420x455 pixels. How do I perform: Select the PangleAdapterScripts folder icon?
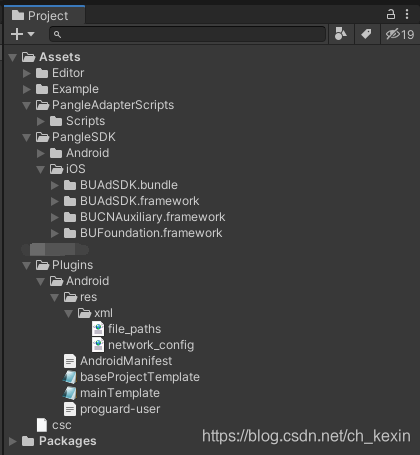42,105
